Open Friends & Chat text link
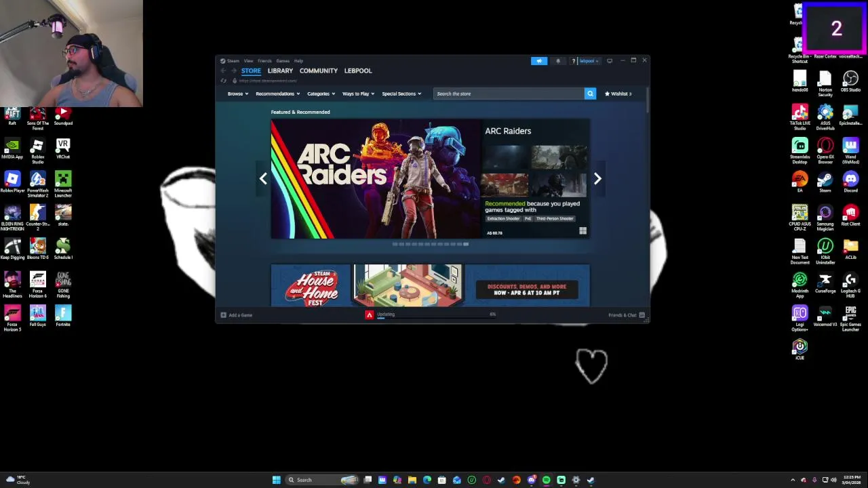The height and width of the screenshot is (488, 868). pyautogui.click(x=622, y=315)
